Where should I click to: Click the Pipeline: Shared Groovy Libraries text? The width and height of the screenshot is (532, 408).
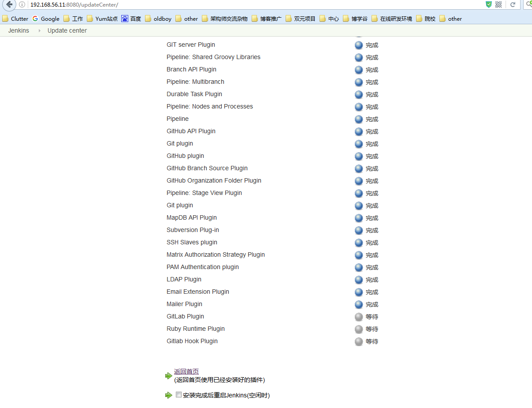pyautogui.click(x=213, y=57)
